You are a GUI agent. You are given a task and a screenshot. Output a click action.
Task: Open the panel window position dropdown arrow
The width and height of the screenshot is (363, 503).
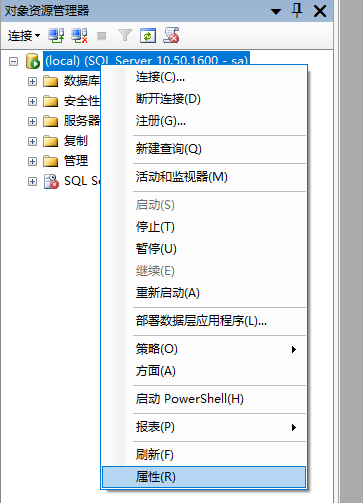click(x=276, y=12)
